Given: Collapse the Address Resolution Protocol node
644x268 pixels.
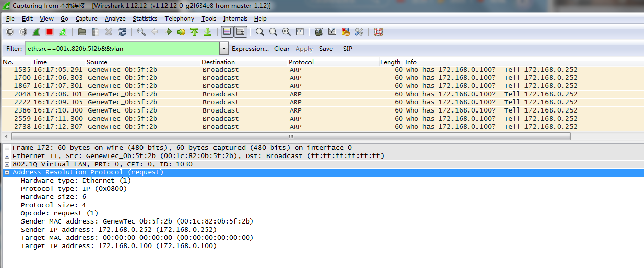Looking at the screenshot, I should point(7,172).
